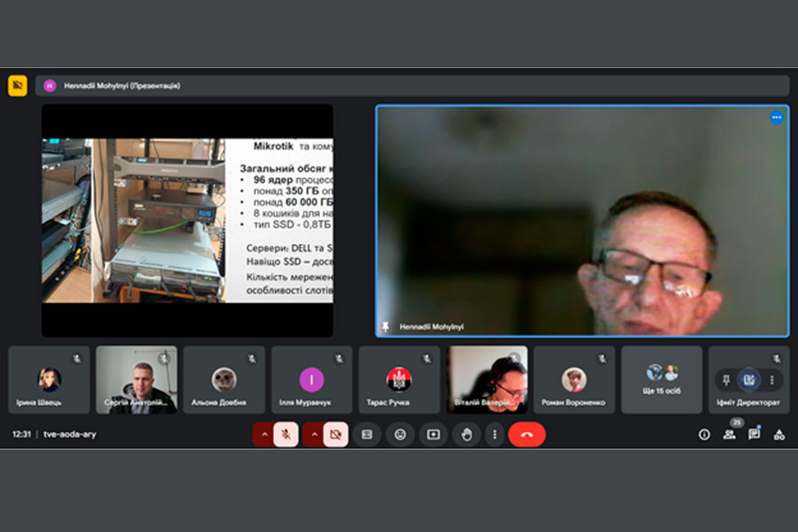This screenshot has width=798, height=532.
Task: Click the muted mic indicator on Ілля Муравчук tile
Action: click(340, 358)
